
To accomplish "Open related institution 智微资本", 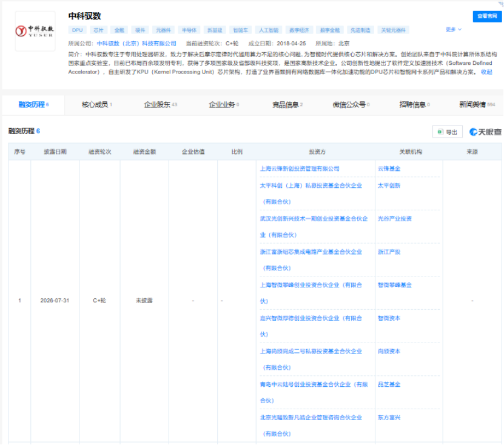I will (x=389, y=318).
